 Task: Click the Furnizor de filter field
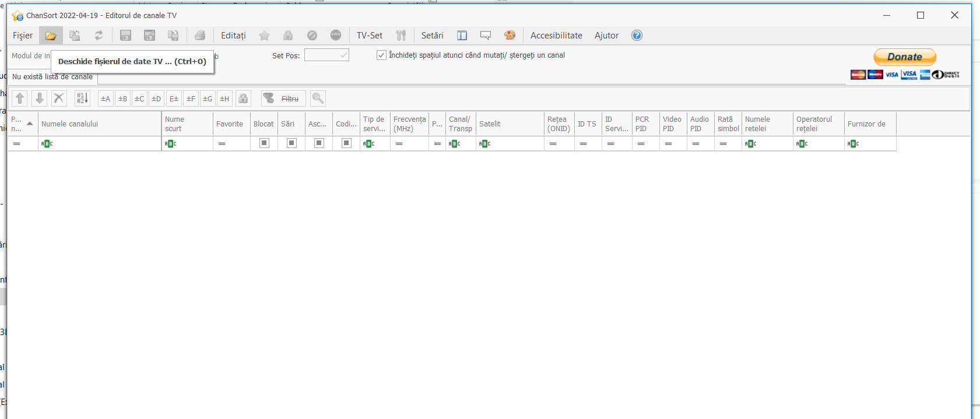tap(870, 143)
